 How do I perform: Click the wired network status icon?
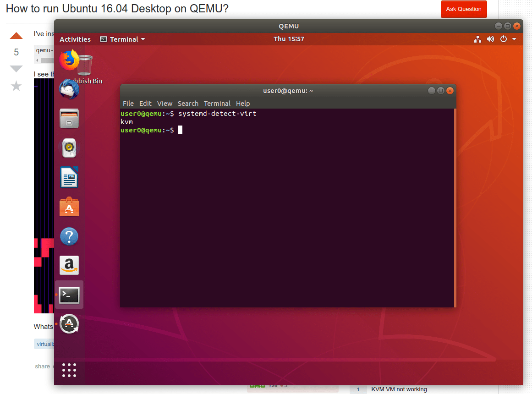pyautogui.click(x=477, y=39)
